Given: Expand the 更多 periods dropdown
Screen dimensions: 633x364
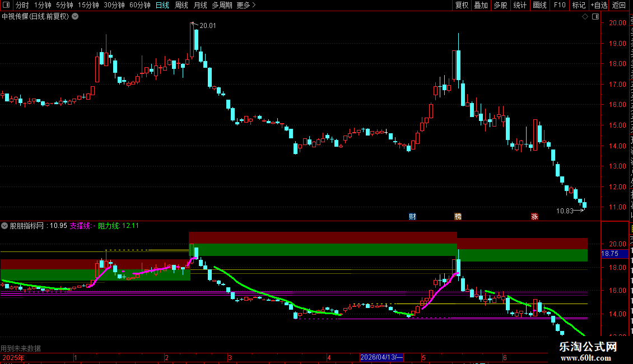Looking at the screenshot, I should (246, 5).
